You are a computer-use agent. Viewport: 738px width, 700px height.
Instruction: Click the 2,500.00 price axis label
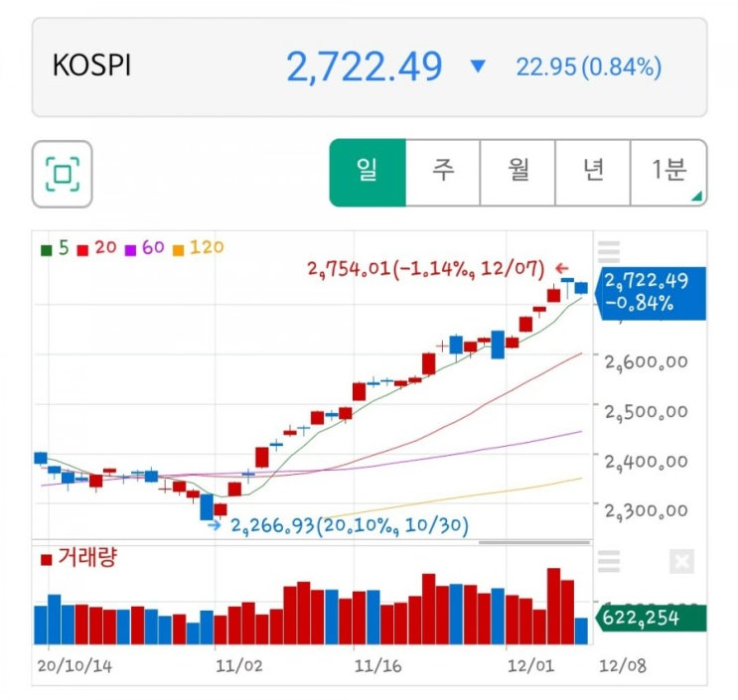tap(647, 412)
